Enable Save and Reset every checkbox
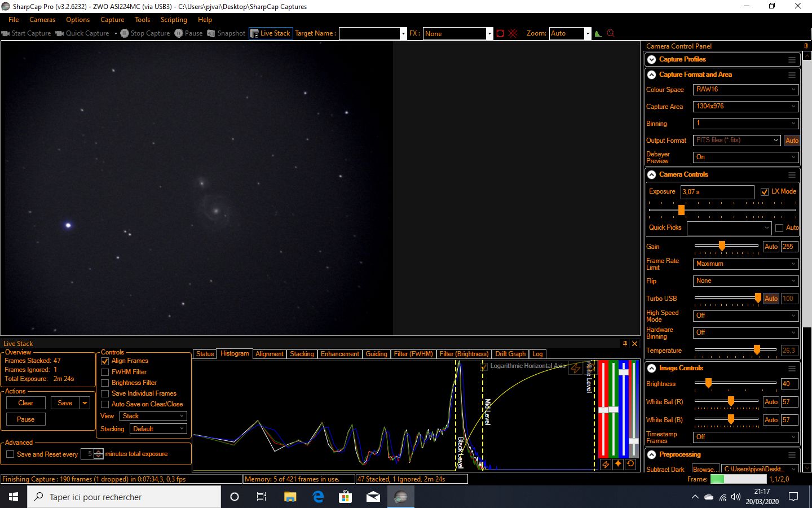Viewport: 812px width, 508px height. point(10,454)
